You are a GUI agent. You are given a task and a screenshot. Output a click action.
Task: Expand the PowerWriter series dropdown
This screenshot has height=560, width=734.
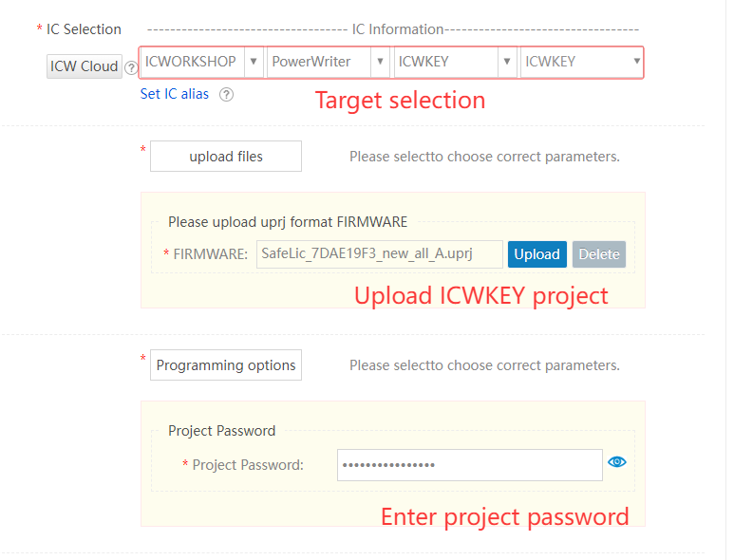point(328,62)
